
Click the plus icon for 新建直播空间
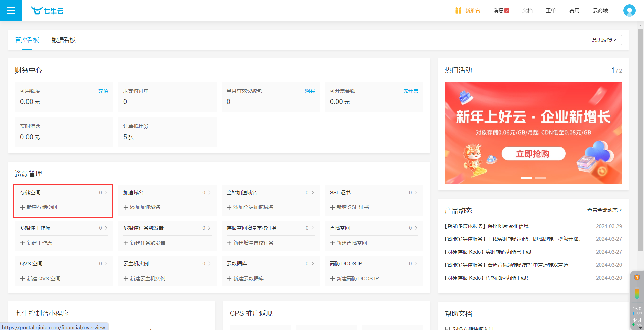pyautogui.click(x=332, y=243)
